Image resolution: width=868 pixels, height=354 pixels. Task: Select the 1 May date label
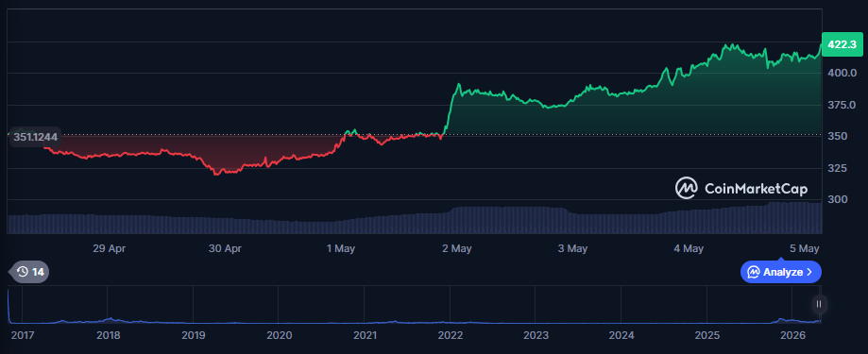click(341, 248)
